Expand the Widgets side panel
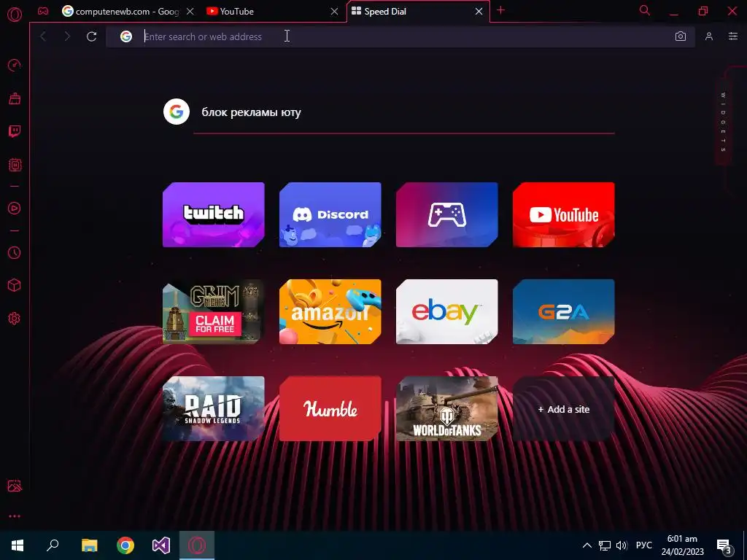Viewport: 747px width, 560px height. (723, 122)
